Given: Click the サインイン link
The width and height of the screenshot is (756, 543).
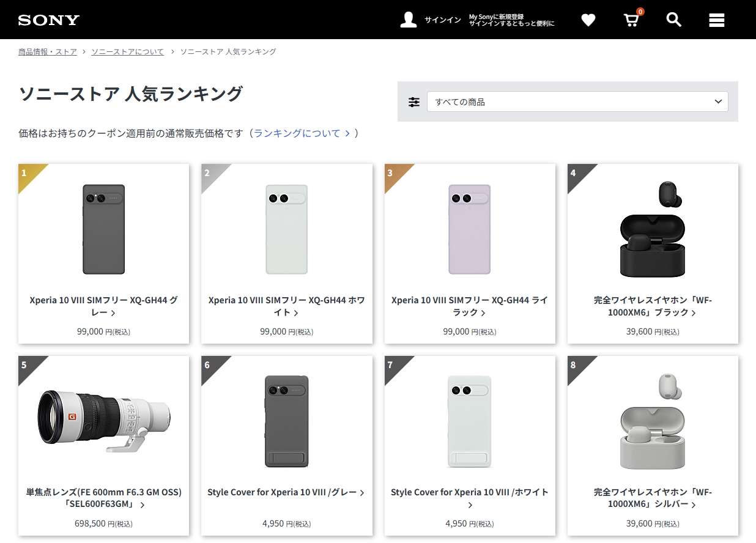Looking at the screenshot, I should click(x=443, y=20).
